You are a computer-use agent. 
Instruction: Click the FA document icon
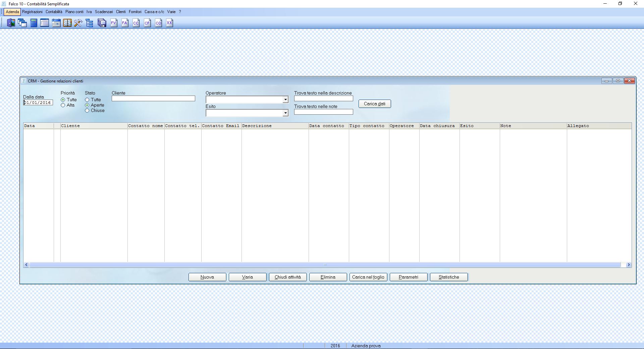125,23
